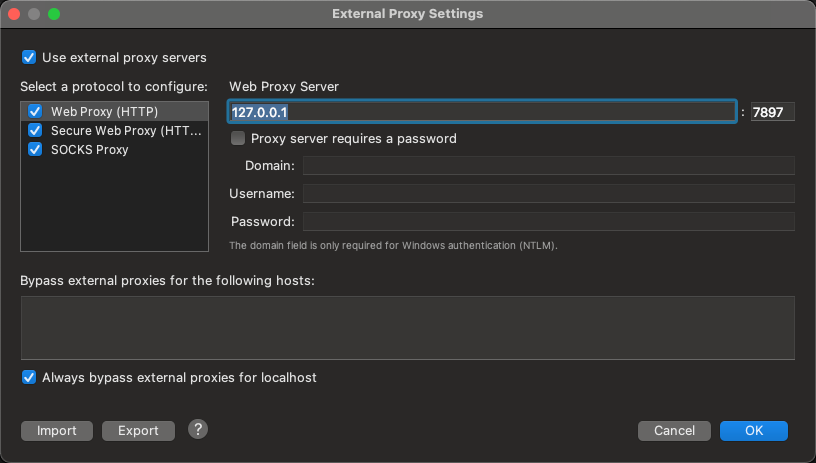Click the proxy server address field 127.0.0.1
The width and height of the screenshot is (816, 463).
coord(482,111)
